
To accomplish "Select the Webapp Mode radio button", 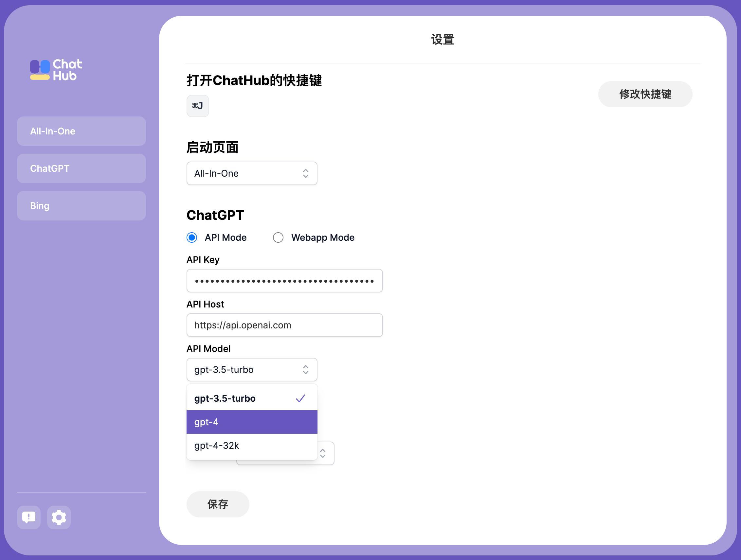I will 278,237.
